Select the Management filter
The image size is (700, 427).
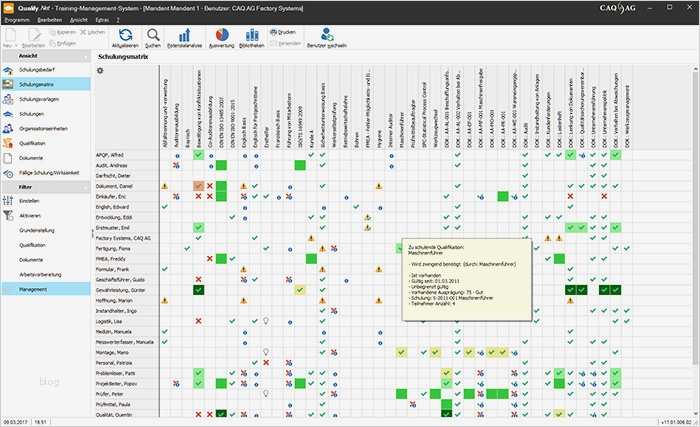(x=46, y=289)
